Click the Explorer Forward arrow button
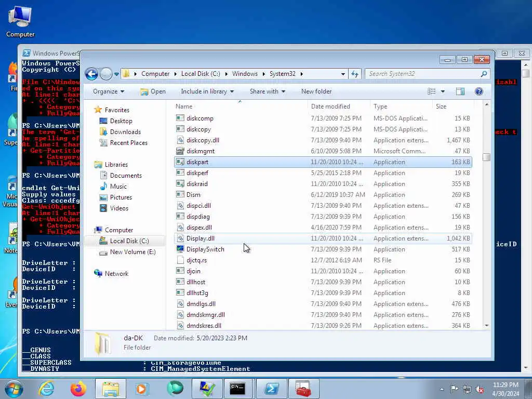Image resolution: width=532 pixels, height=399 pixels. tap(106, 74)
